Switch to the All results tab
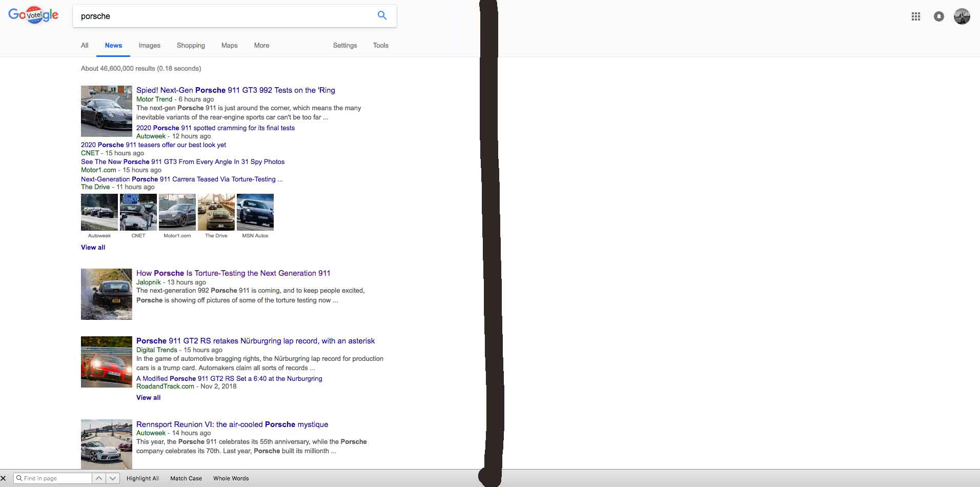The width and height of the screenshot is (980, 487). [85, 45]
